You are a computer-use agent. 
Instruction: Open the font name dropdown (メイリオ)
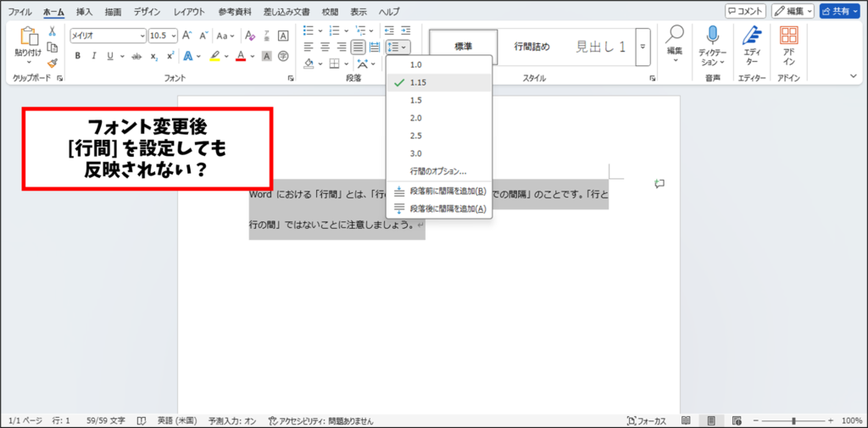tap(107, 36)
